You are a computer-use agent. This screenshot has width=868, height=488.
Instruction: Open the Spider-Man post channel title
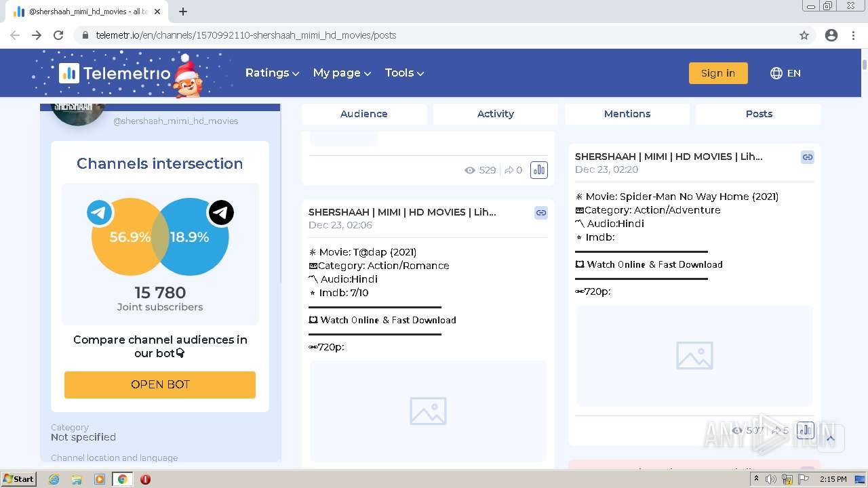point(669,157)
